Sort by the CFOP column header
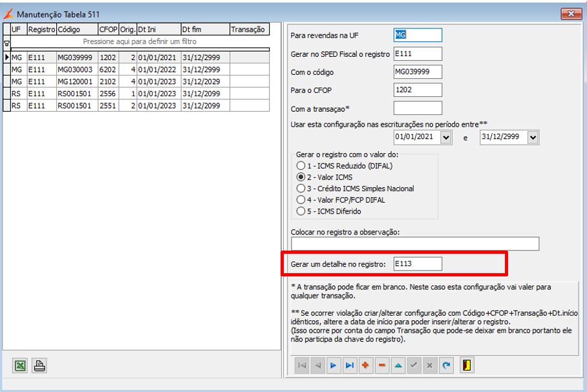The image size is (587, 392). (109, 29)
